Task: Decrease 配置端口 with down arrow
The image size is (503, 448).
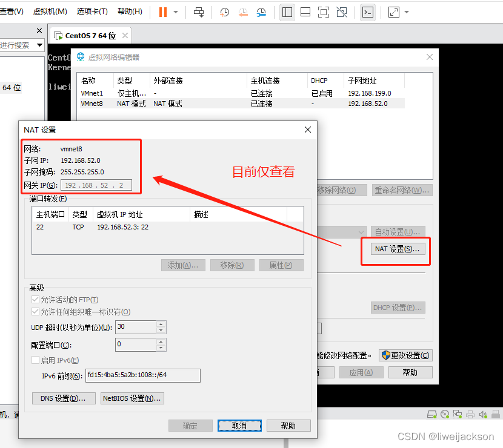Action: [161, 348]
